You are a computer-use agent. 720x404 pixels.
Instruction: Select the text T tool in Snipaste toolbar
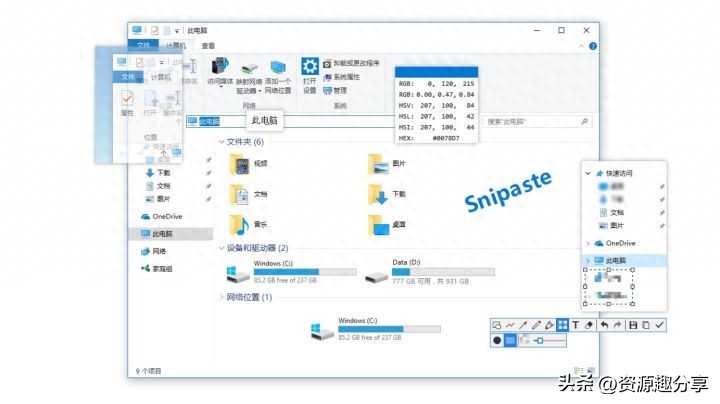click(576, 325)
